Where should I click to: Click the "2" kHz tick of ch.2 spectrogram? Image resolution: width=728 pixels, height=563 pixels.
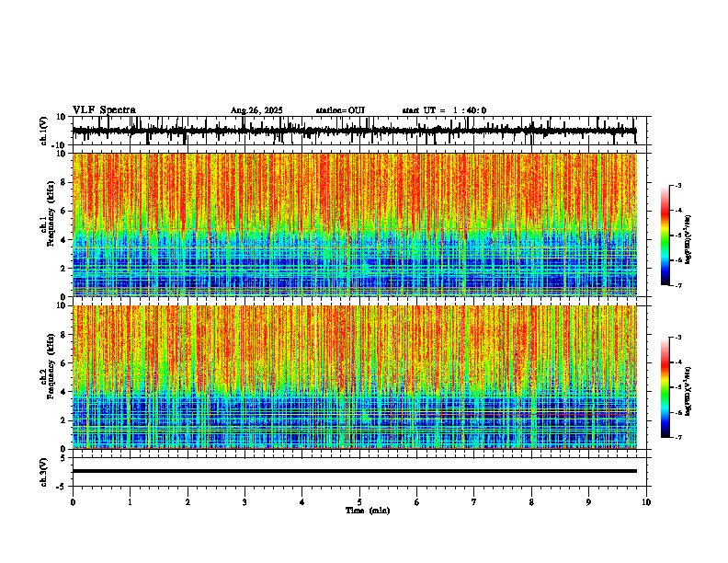[x=64, y=420]
